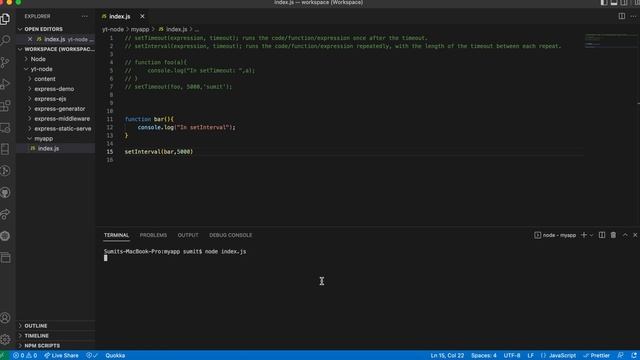Open the GitHub icon in activity bar
This screenshot has height=360, width=640.
click(x=5, y=193)
